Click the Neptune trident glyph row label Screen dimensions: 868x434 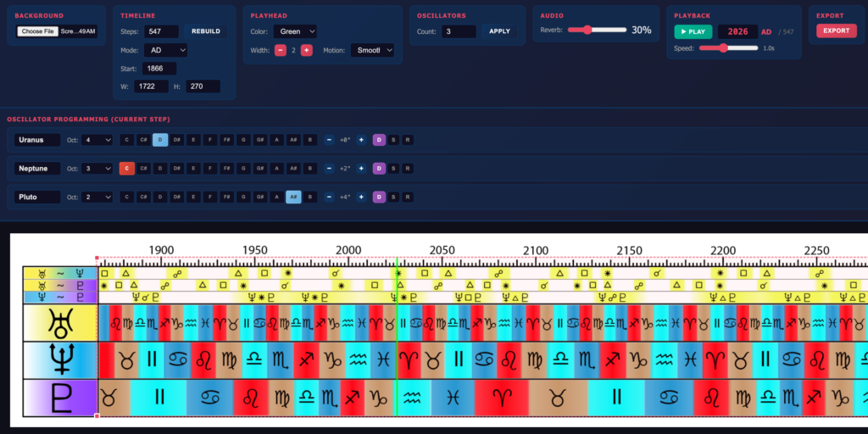point(60,359)
